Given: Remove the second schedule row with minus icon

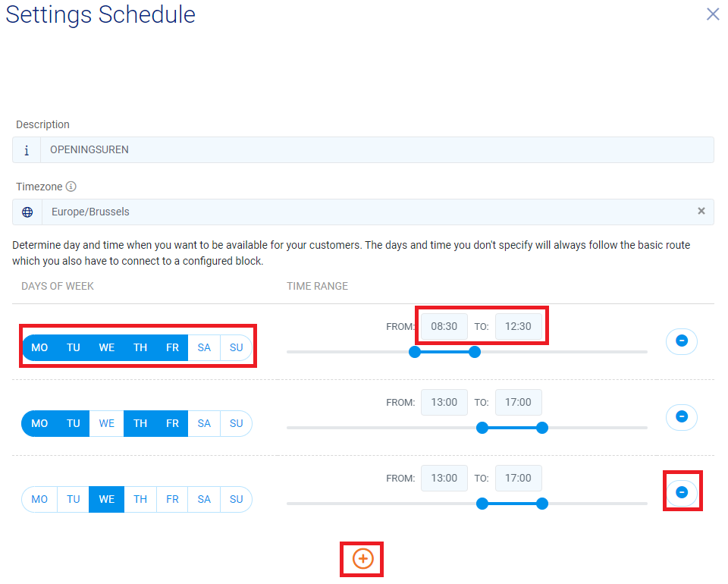Looking at the screenshot, I should coord(681,416).
